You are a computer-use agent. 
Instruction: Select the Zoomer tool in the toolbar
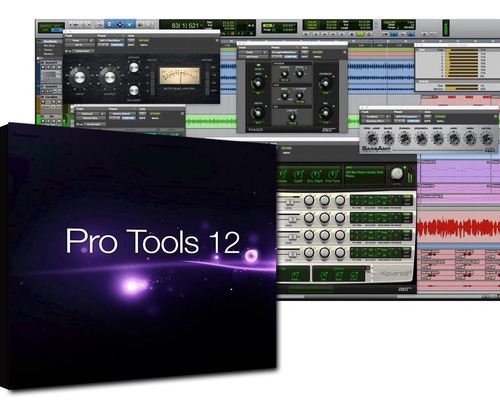tap(100, 24)
